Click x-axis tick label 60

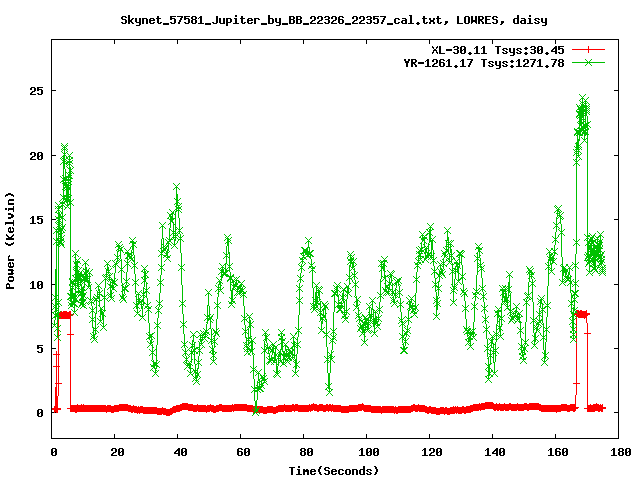(243, 452)
